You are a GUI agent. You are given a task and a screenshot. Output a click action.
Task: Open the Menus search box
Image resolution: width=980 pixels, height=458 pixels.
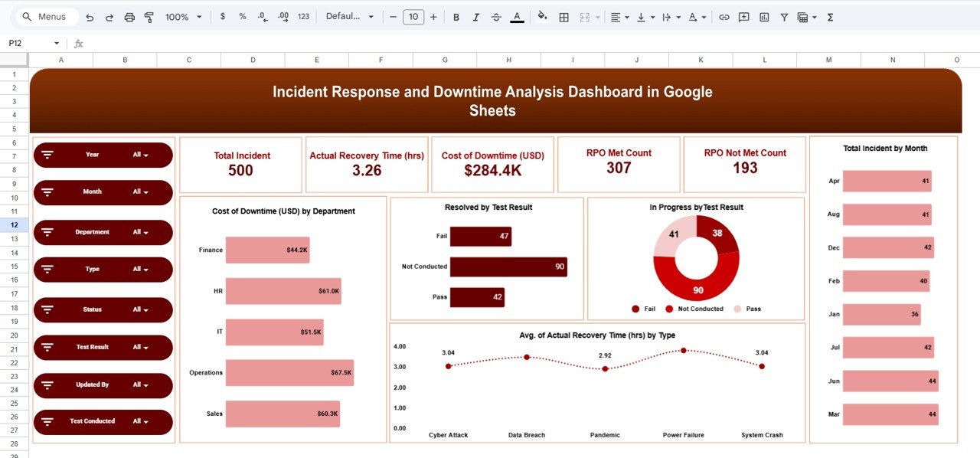[x=46, y=16]
